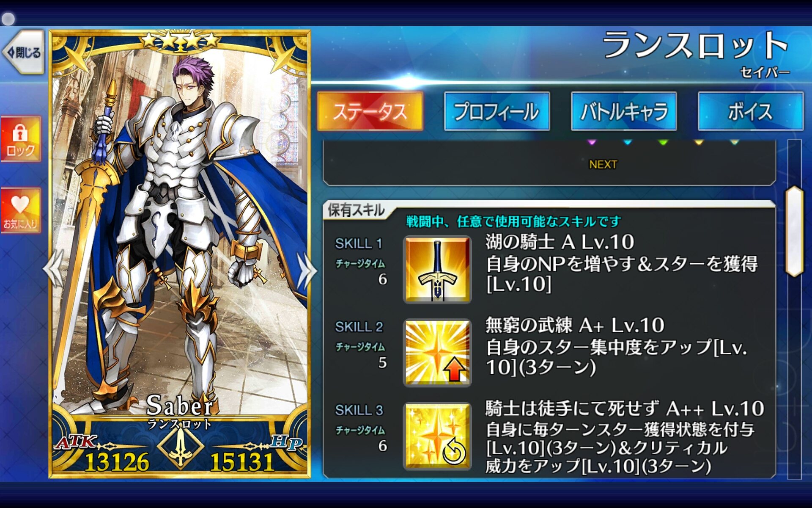
Task: Click the NEXT label in upper panel
Action: pyautogui.click(x=603, y=164)
